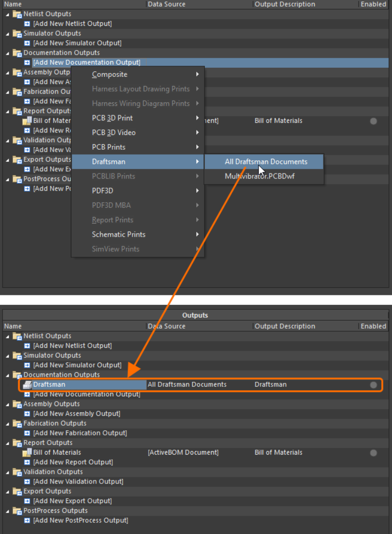Choose All Draftsman Documents from the submenu
The image size is (392, 534).
coord(266,162)
